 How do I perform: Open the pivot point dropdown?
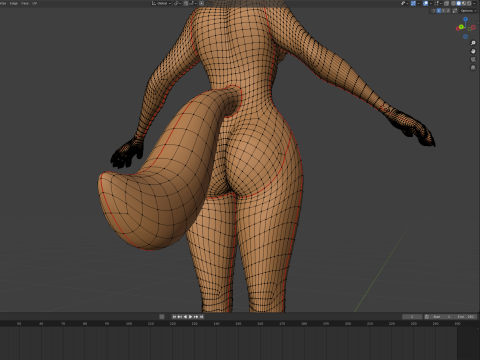click(x=177, y=3)
